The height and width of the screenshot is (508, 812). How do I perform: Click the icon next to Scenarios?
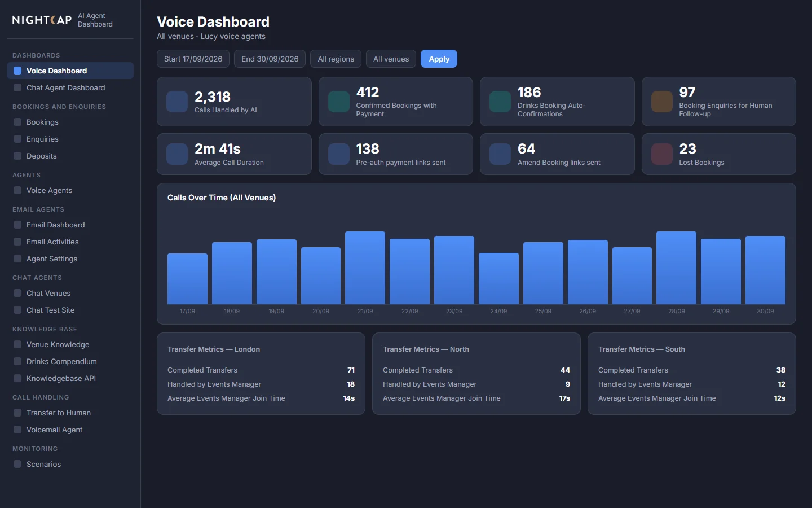(17, 464)
